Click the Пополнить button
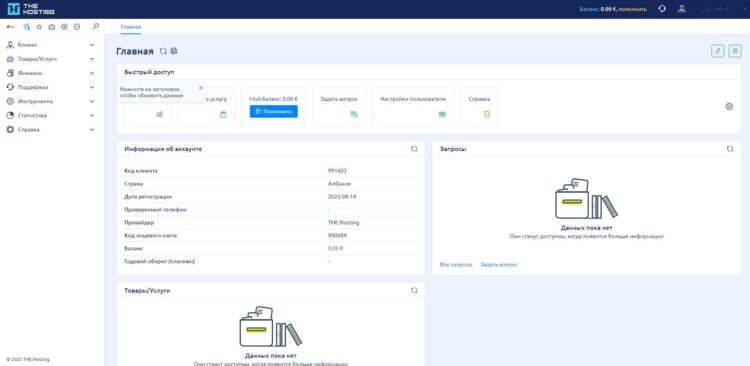The image size is (750, 366). click(x=274, y=111)
